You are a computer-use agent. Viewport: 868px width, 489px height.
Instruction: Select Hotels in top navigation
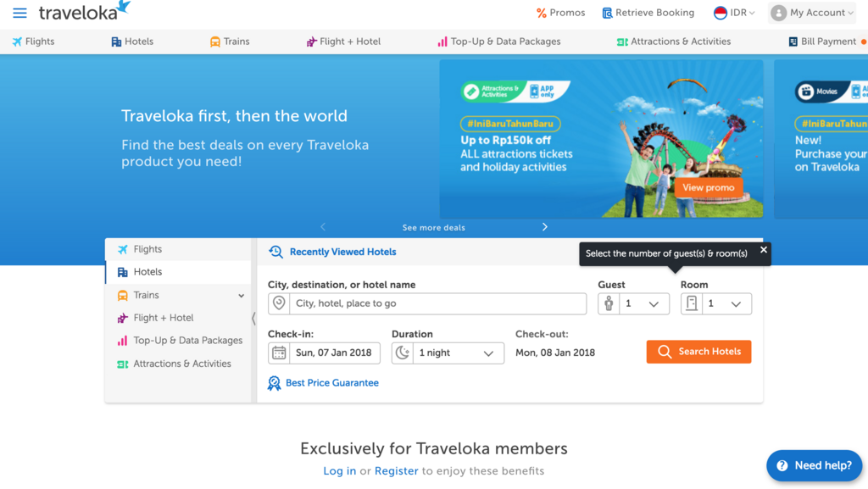[132, 42]
